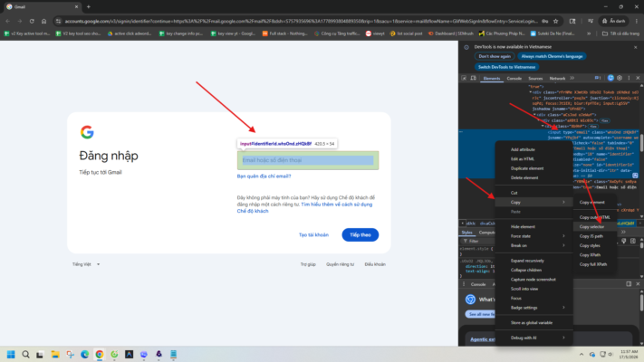Choose Copy selector from the submenu
Image resolution: width=644 pixels, height=362 pixels.
click(594, 226)
